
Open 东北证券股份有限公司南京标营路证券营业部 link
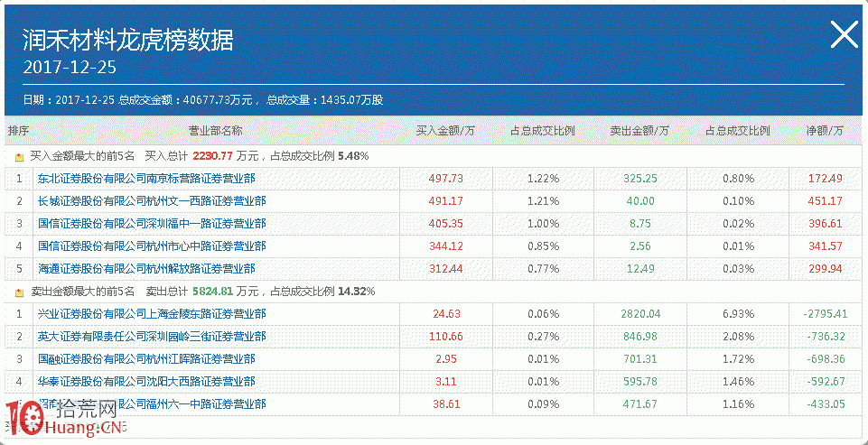(x=146, y=179)
